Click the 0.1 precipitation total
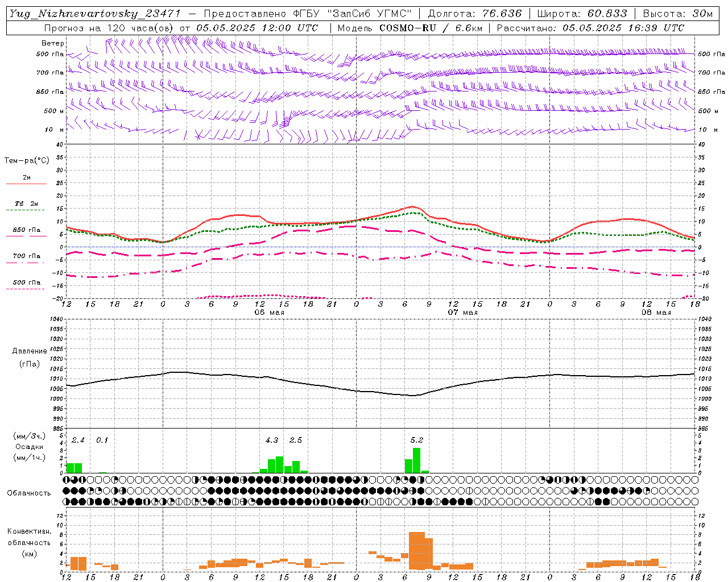 102,440
